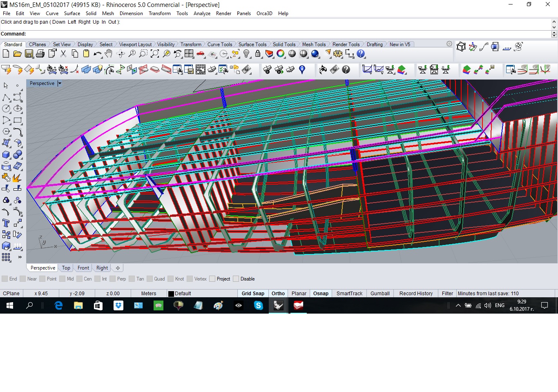This screenshot has height=392, width=558.
Task: Enable the End object snap checkbox
Action: (x=5, y=279)
